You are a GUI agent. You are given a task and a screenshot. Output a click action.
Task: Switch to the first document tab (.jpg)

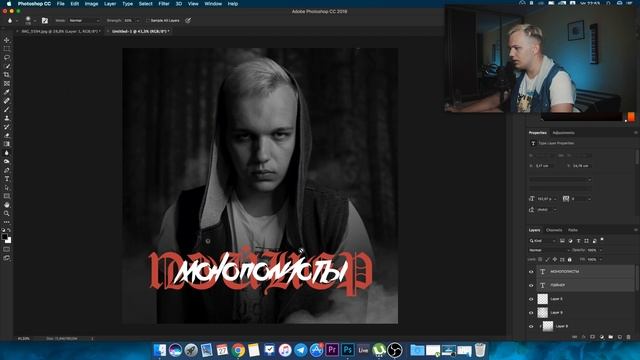point(60,31)
